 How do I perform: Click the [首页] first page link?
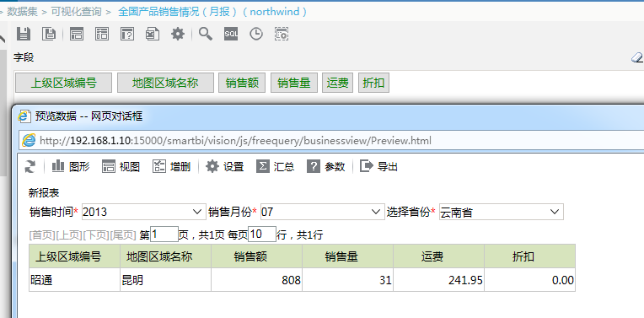coord(42,235)
